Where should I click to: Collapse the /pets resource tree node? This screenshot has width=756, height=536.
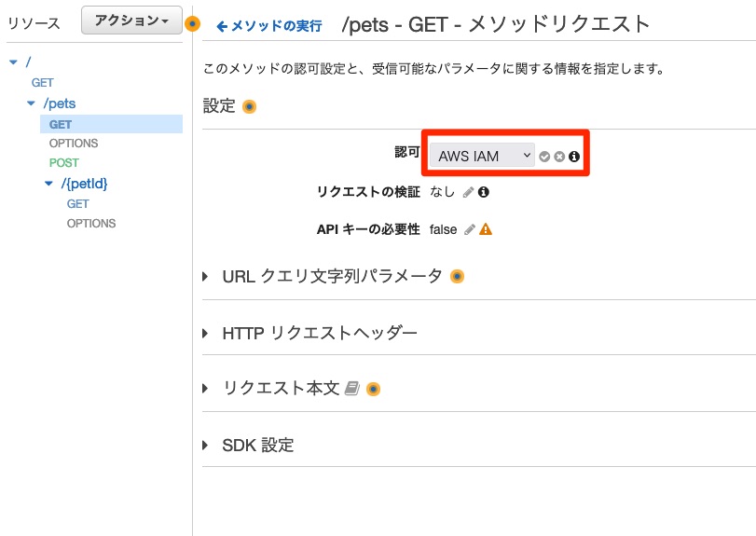pyautogui.click(x=32, y=103)
